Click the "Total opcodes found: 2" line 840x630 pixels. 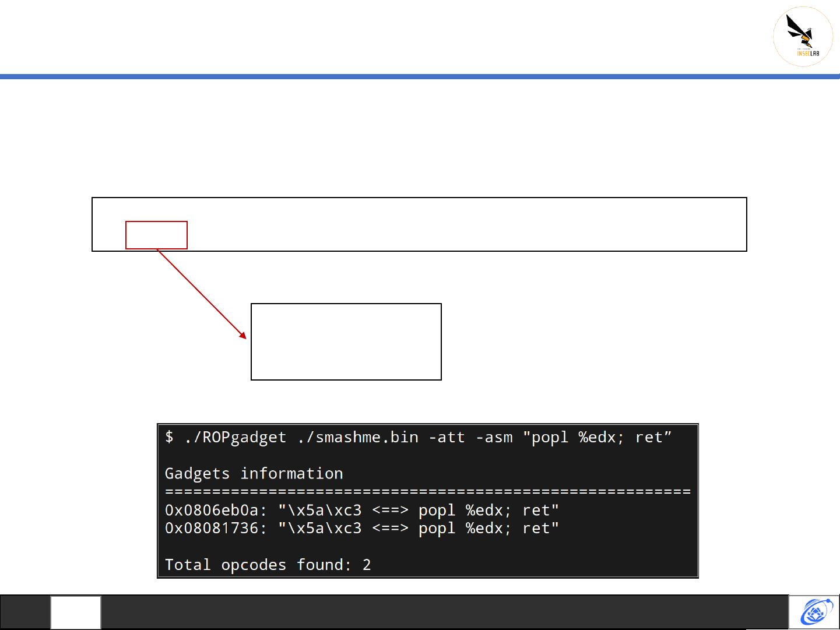click(268, 564)
